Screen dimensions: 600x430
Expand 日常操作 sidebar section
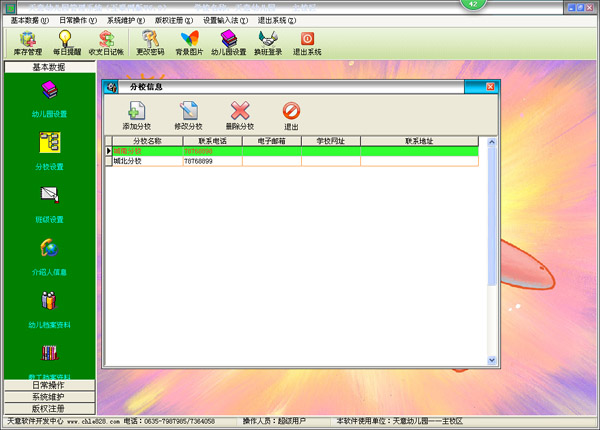pyautogui.click(x=48, y=385)
